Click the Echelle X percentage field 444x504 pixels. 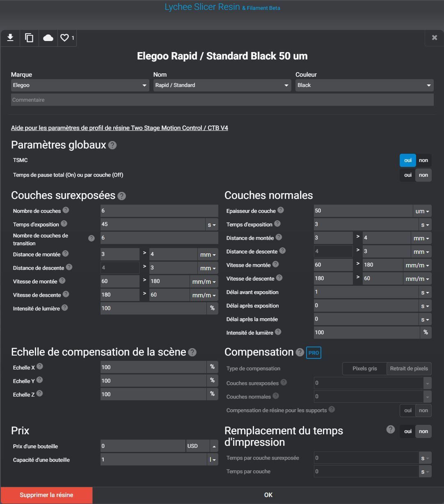tap(153, 367)
